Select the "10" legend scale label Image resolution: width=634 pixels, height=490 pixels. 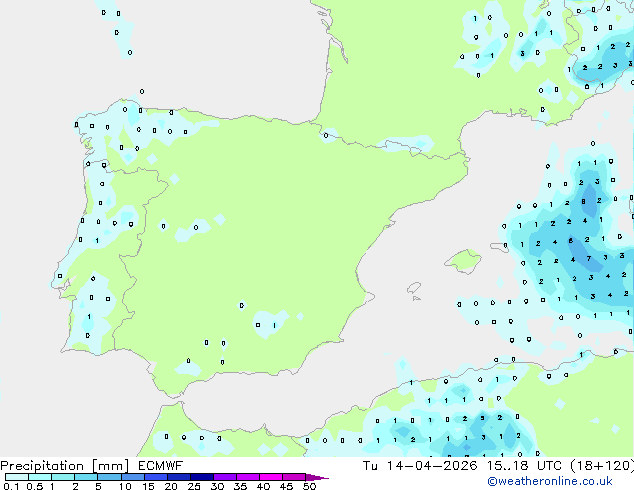(x=125, y=486)
